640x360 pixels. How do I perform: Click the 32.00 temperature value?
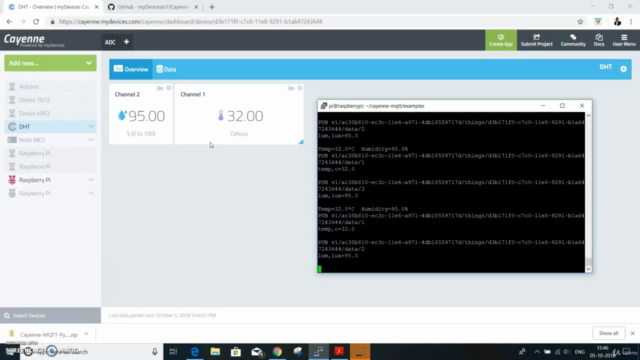245,116
